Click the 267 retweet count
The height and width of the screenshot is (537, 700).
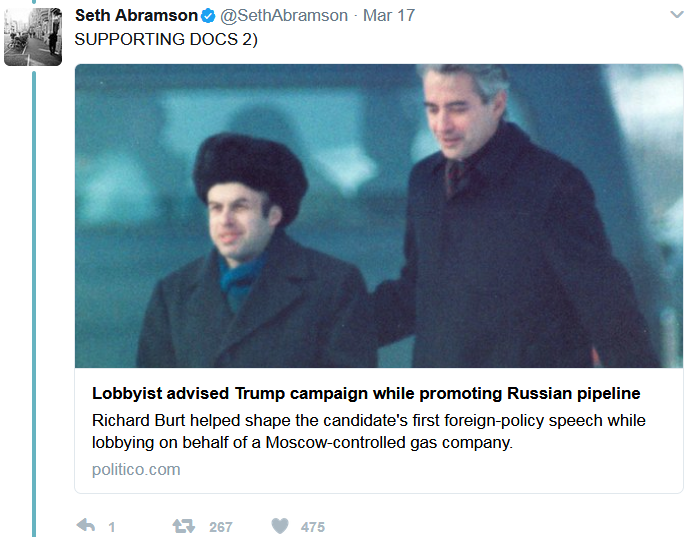coord(220,527)
